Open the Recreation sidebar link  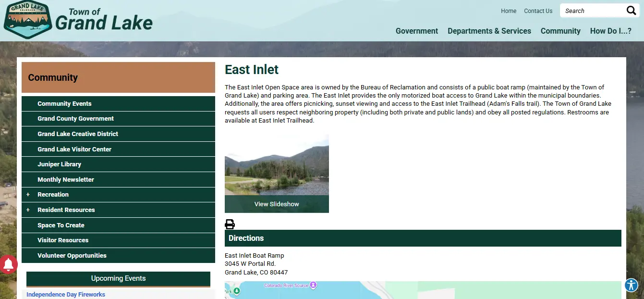coord(53,195)
